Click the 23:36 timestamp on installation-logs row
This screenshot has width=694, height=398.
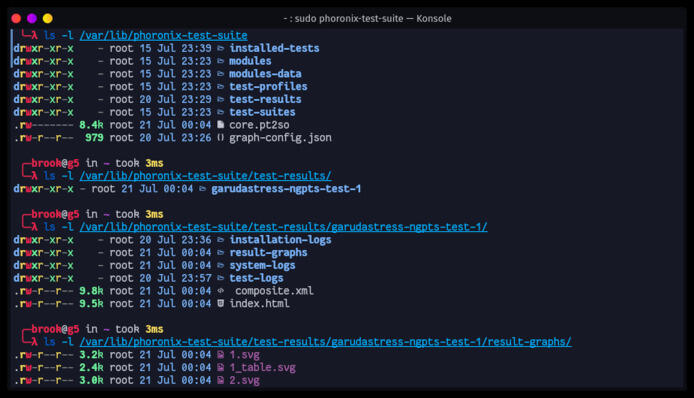tap(197, 240)
